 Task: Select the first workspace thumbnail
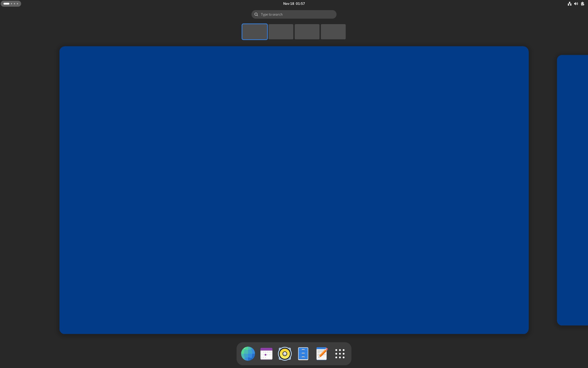tap(255, 32)
